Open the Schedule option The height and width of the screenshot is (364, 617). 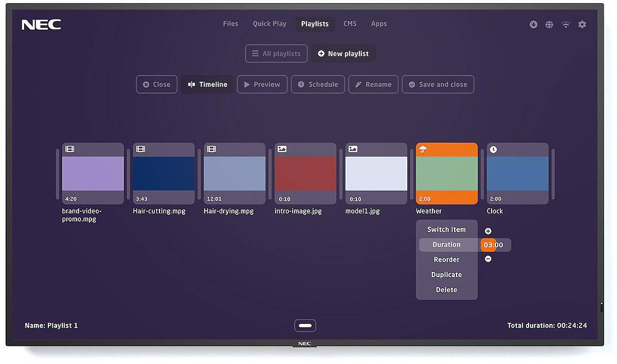click(318, 84)
